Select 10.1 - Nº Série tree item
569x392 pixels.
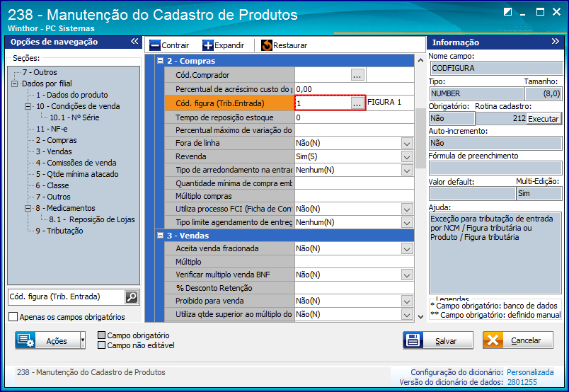point(74,117)
